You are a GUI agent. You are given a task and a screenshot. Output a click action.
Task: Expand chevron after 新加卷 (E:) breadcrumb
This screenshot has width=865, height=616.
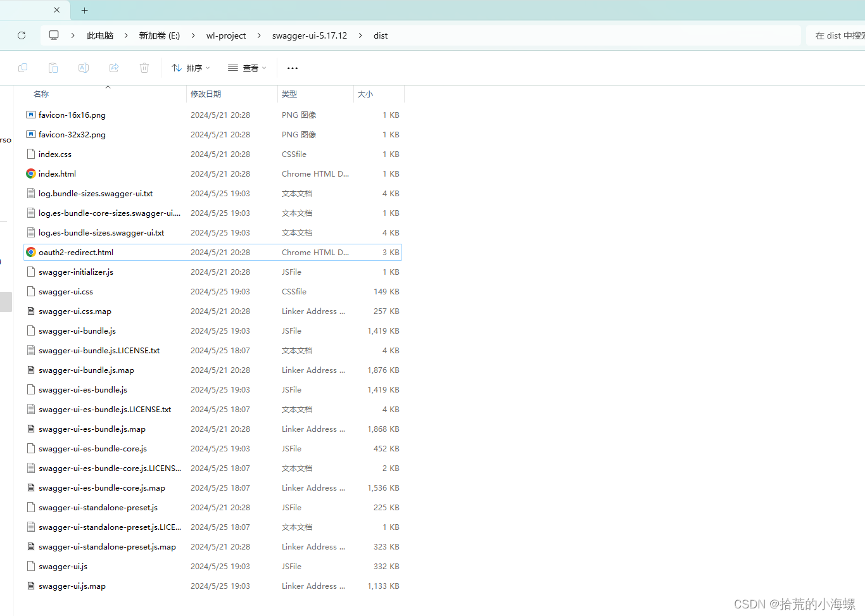193,35
